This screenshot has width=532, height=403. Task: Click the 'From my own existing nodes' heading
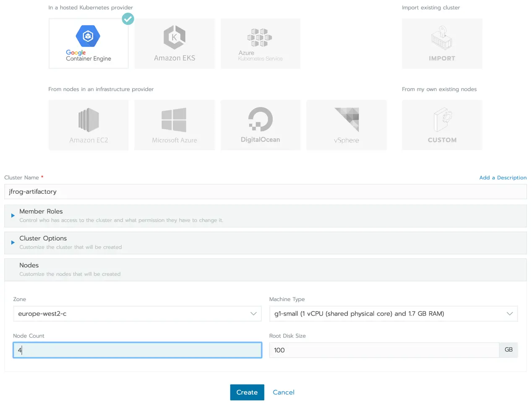[439, 89]
